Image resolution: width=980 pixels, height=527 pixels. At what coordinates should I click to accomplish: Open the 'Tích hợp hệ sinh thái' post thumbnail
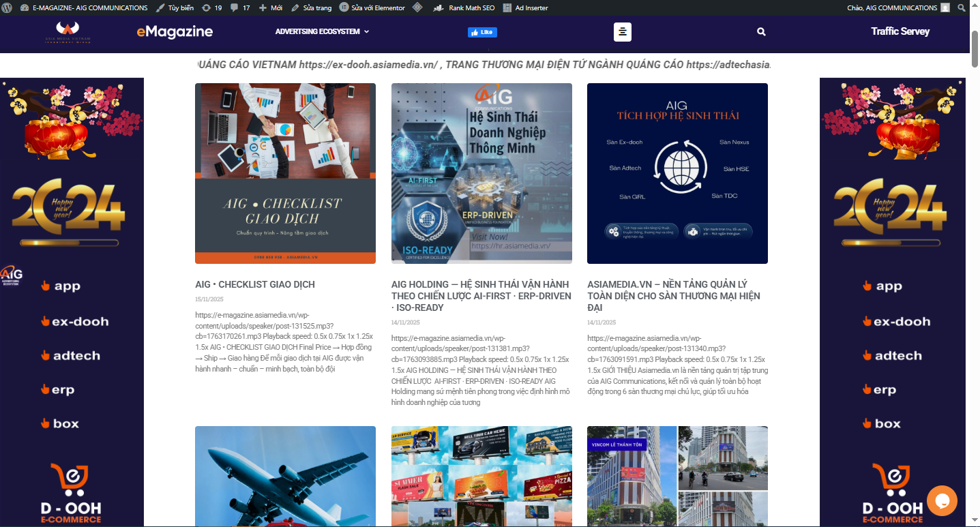pos(677,173)
